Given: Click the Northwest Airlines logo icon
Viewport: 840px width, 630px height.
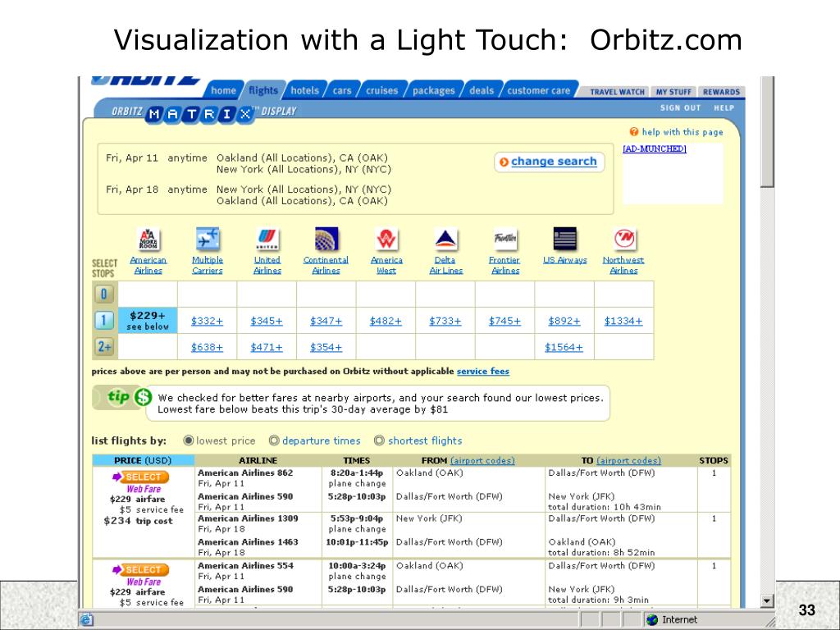Looking at the screenshot, I should [x=624, y=239].
